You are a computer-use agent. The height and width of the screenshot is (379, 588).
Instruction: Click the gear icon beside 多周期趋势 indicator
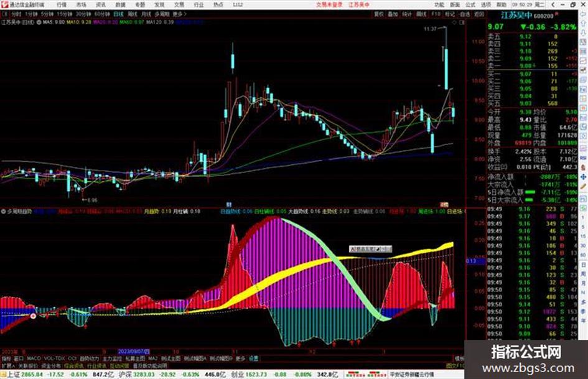pyautogui.click(x=3, y=211)
